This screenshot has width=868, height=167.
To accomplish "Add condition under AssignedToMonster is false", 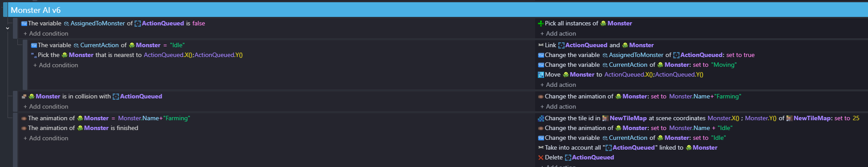I will 46,34.
